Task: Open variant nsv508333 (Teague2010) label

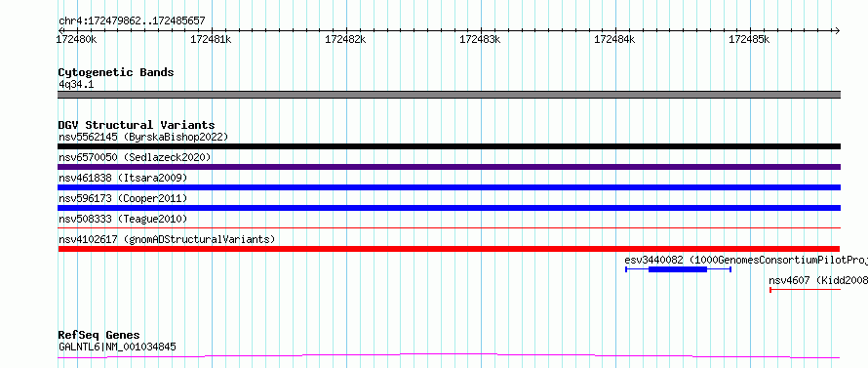Action: pyautogui.click(x=123, y=219)
